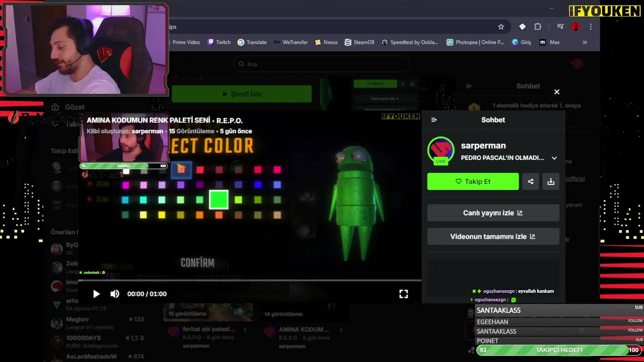Select the cyan swatch in third row
The width and height of the screenshot is (644, 362).
pyautogui.click(x=143, y=200)
